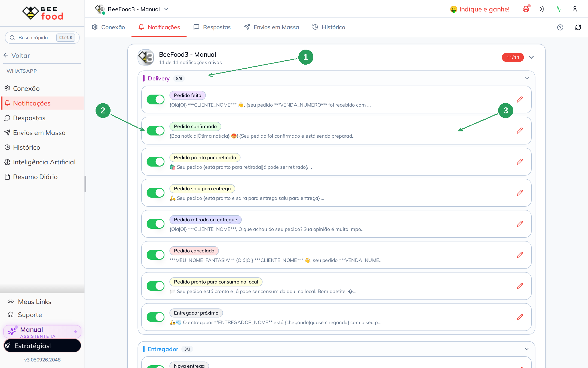Image resolution: width=588 pixels, height=368 pixels.
Task: Click the Pedido feito label
Action: pos(188,95)
